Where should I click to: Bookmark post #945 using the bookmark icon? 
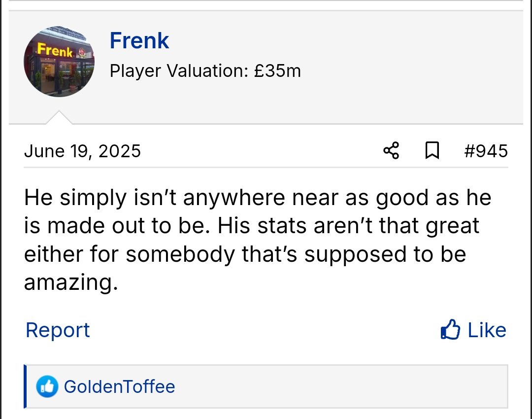pos(432,150)
